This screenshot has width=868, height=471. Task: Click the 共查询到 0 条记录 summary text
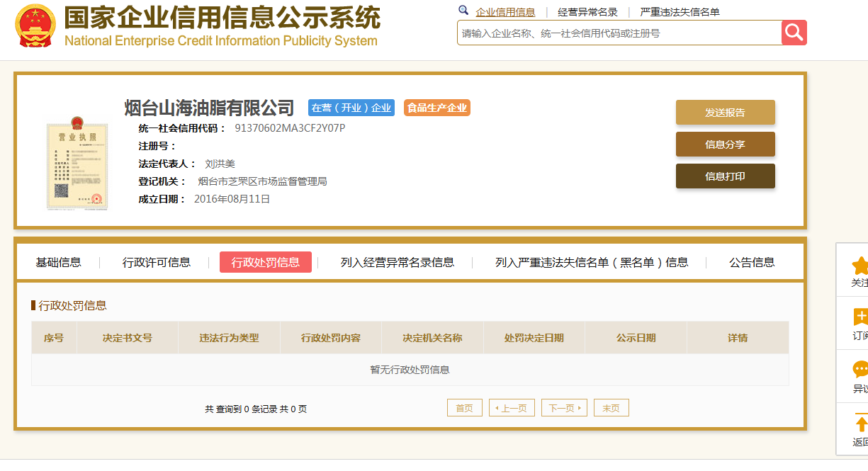click(256, 409)
